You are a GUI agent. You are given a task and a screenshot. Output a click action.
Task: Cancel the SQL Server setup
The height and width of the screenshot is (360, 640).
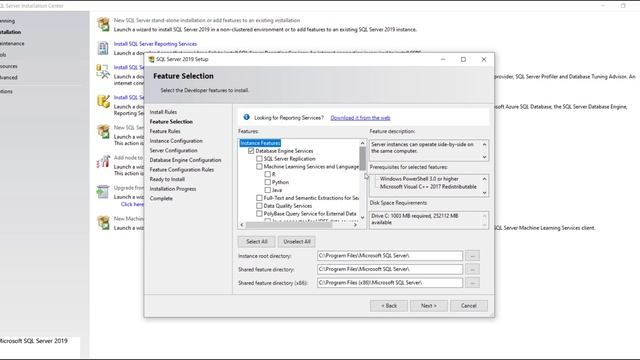[x=469, y=306]
